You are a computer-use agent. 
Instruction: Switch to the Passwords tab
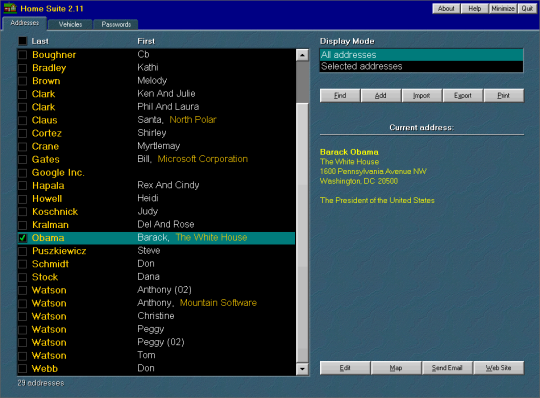click(116, 24)
